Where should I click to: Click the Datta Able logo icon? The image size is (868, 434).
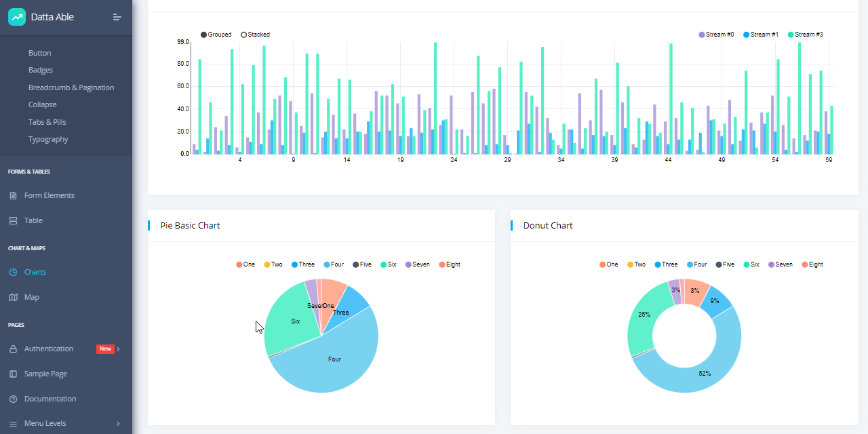(x=17, y=16)
